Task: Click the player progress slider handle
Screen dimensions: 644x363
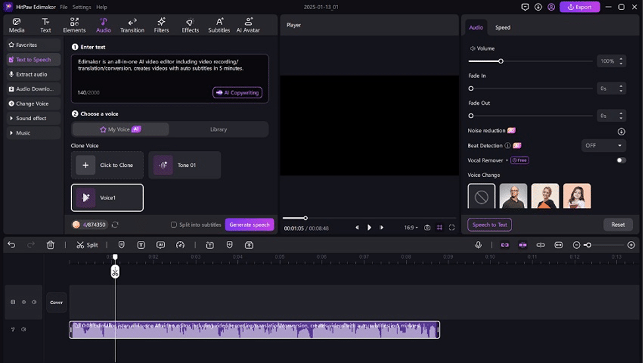Action: tap(305, 218)
